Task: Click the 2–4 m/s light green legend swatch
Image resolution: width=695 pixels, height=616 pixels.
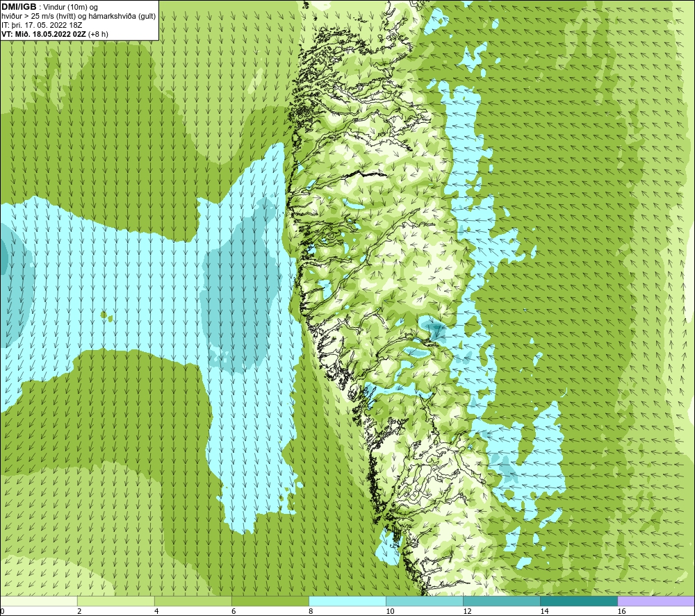Action: pos(116,601)
